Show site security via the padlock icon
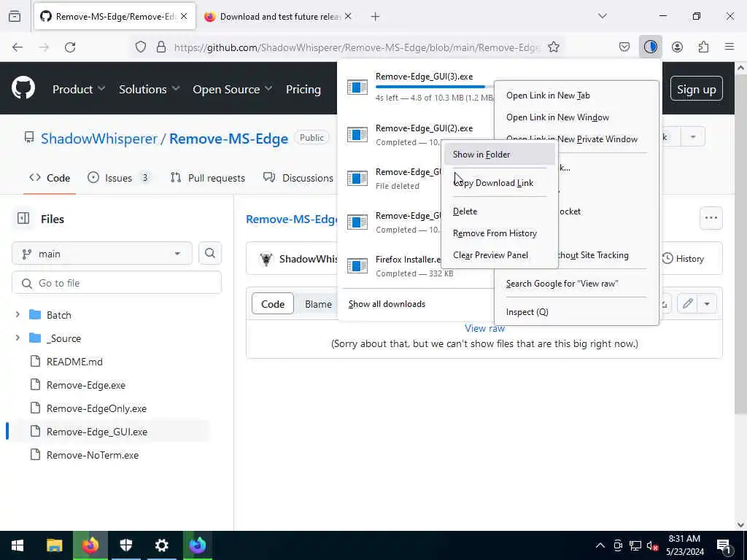The width and height of the screenshot is (747, 560). coord(161,47)
